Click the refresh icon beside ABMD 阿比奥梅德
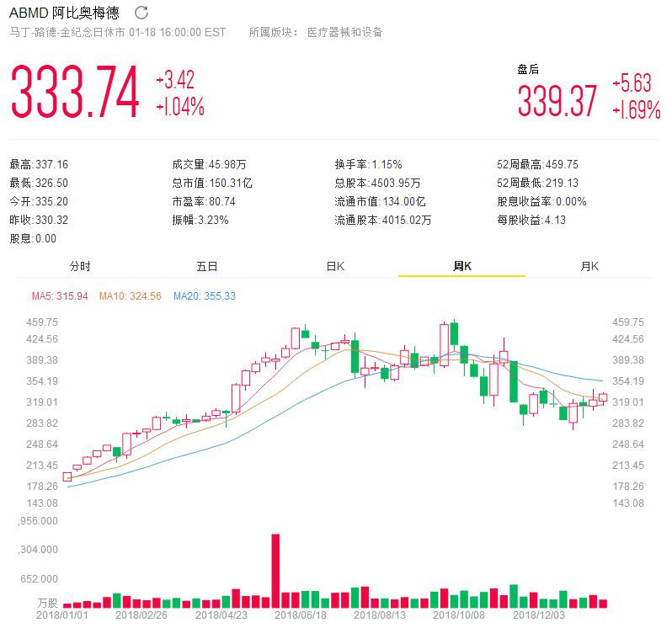The height and width of the screenshot is (628, 672). 141,13
